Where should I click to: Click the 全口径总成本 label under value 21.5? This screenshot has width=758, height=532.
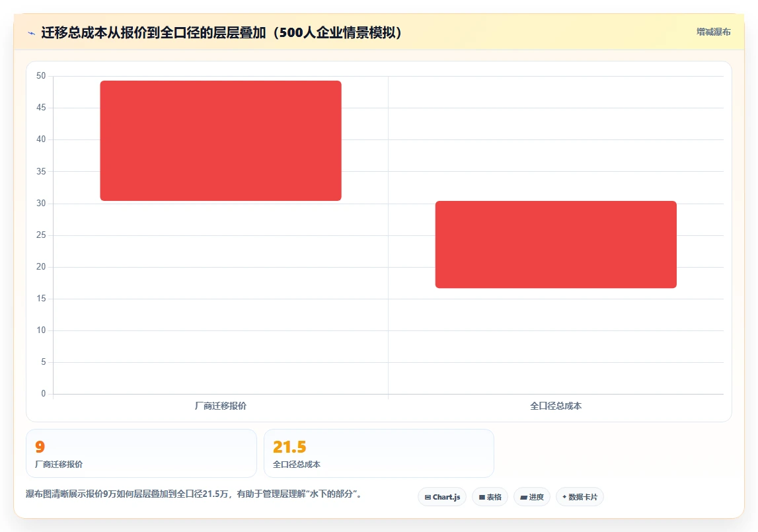296,465
